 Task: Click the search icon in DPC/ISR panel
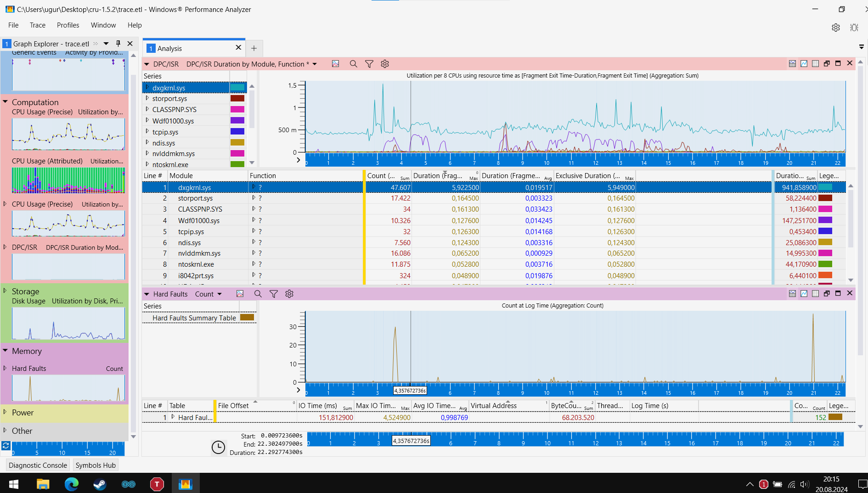[x=353, y=64]
